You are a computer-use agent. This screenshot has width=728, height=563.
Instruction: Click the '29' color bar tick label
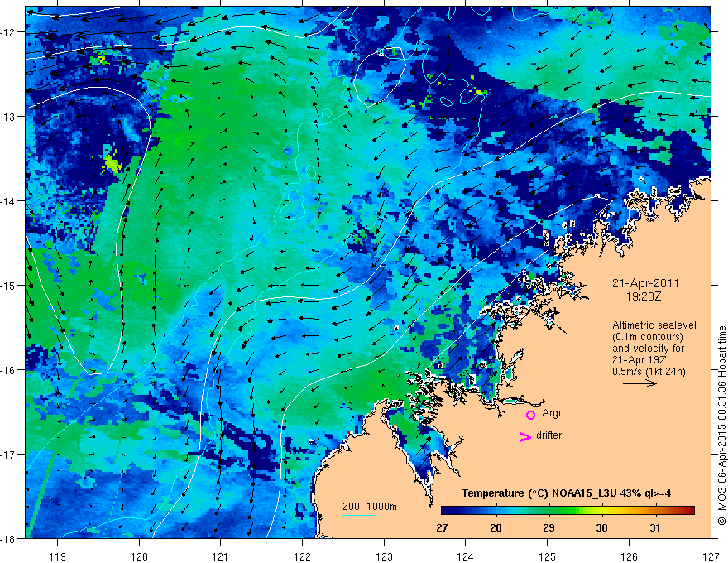click(548, 528)
